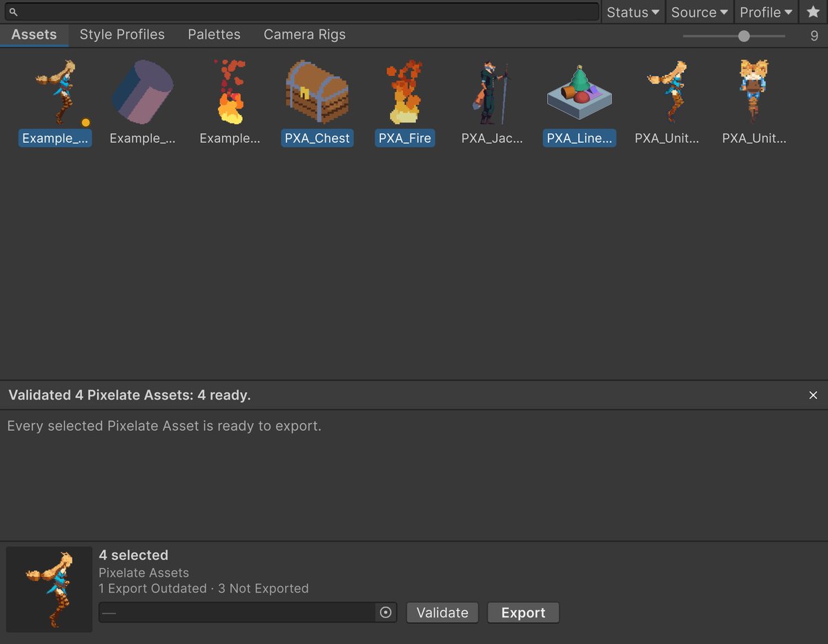Viewport: 828px width, 644px height.
Task: Click the export status summary text
Action: point(204,589)
